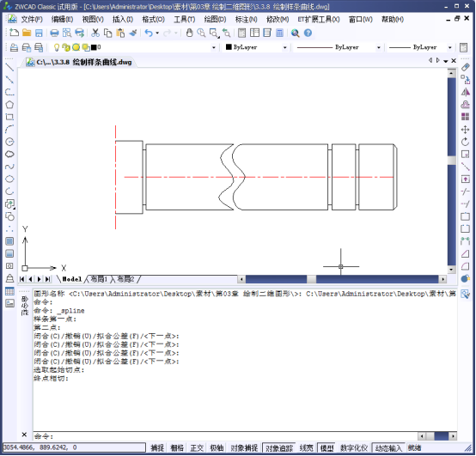
Task: Switch to the 布局1 layout tab
Action: click(x=99, y=279)
